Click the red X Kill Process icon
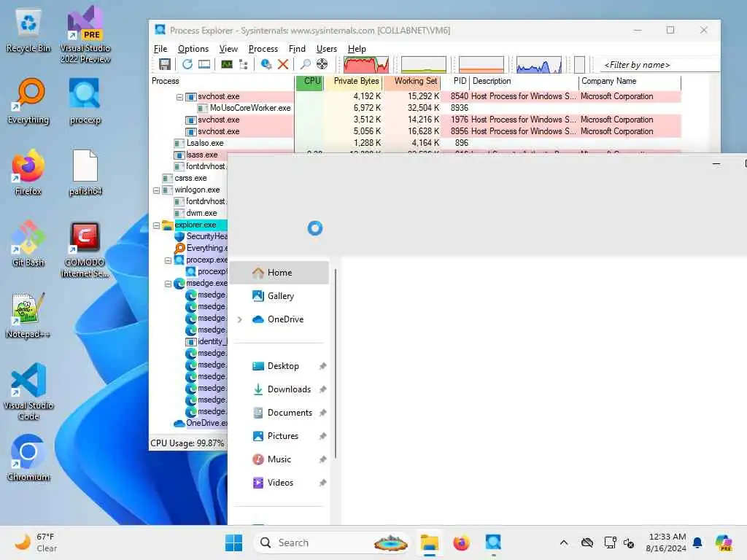Screen dimensions: 747x560 (x=283, y=64)
